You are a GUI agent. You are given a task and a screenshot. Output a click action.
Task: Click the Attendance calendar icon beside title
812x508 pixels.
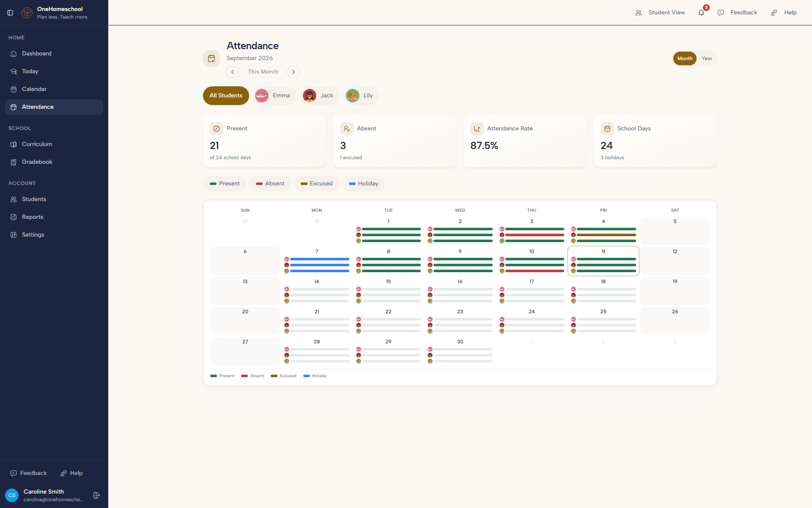tap(211, 58)
